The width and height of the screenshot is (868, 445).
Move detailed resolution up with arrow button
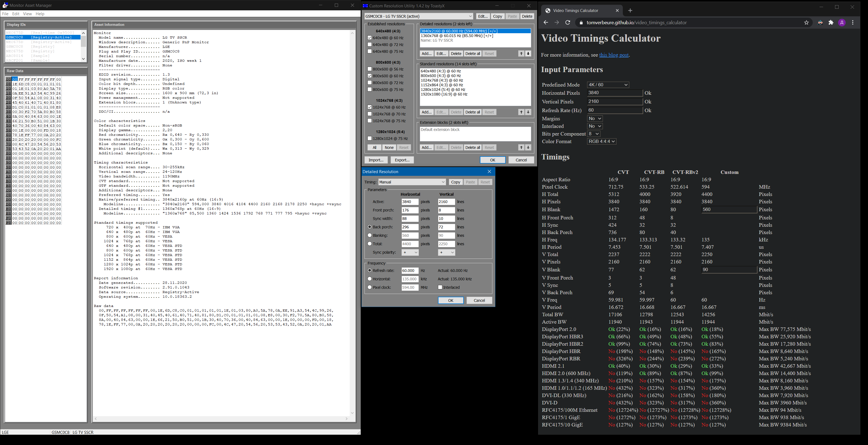coord(521,54)
